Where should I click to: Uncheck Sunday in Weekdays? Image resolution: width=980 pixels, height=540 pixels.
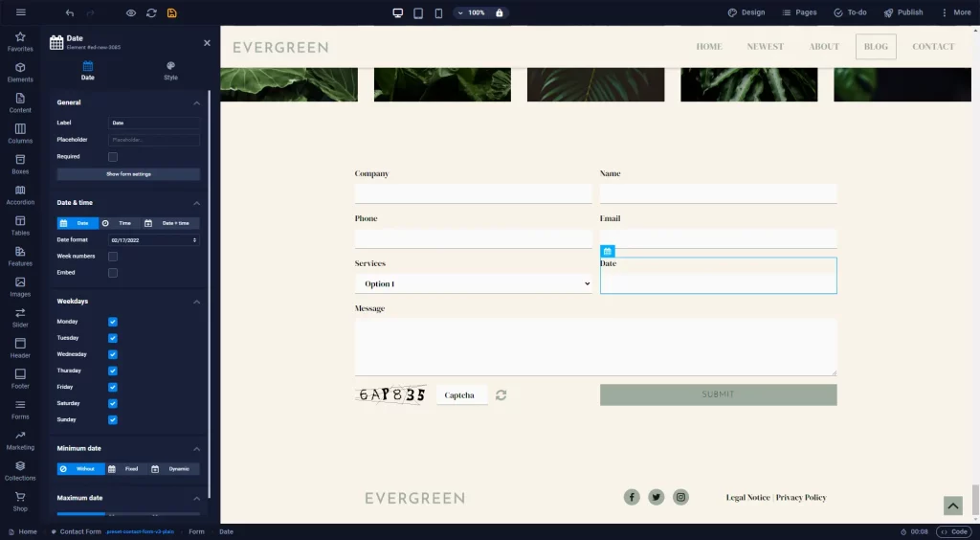point(113,420)
